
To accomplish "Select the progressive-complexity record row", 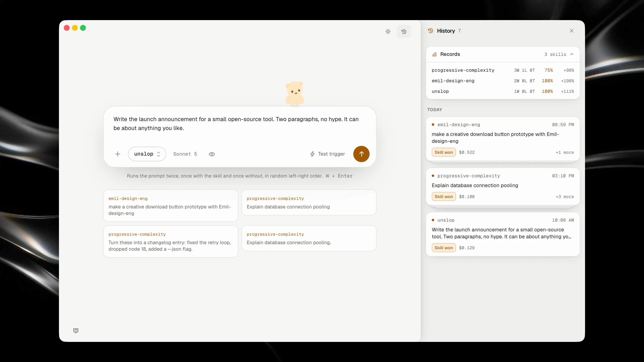I will pos(503,70).
